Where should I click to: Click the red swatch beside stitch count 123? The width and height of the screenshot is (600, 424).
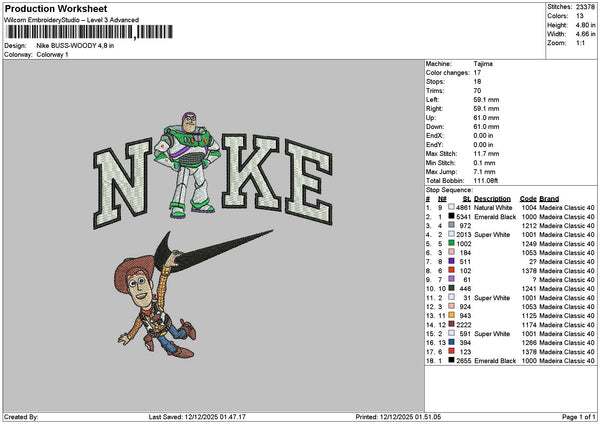(x=452, y=351)
